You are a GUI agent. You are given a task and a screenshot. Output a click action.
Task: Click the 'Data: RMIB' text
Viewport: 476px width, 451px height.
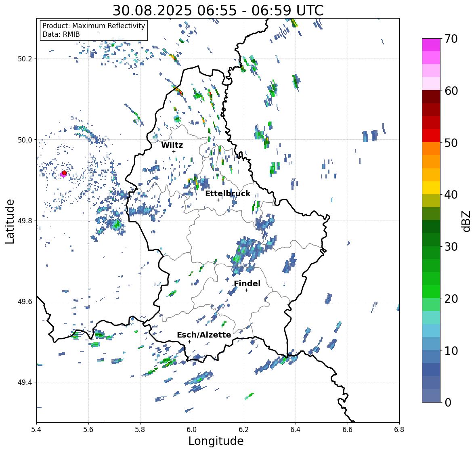tap(61, 34)
